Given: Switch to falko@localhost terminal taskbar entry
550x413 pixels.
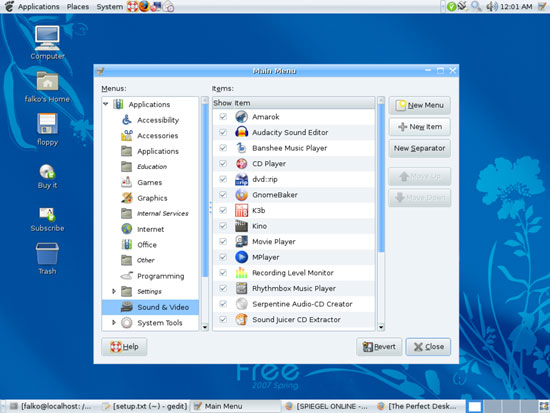Looking at the screenshot, I should 51,406.
